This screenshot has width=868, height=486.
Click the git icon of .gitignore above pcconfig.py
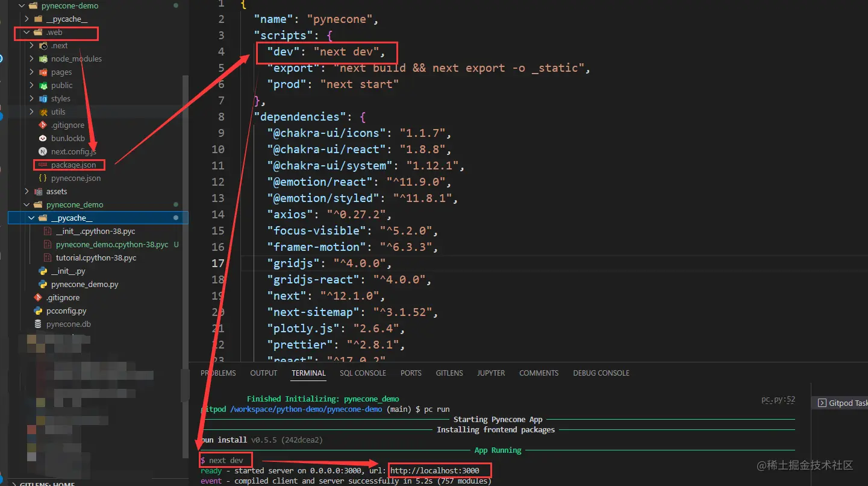coord(38,298)
